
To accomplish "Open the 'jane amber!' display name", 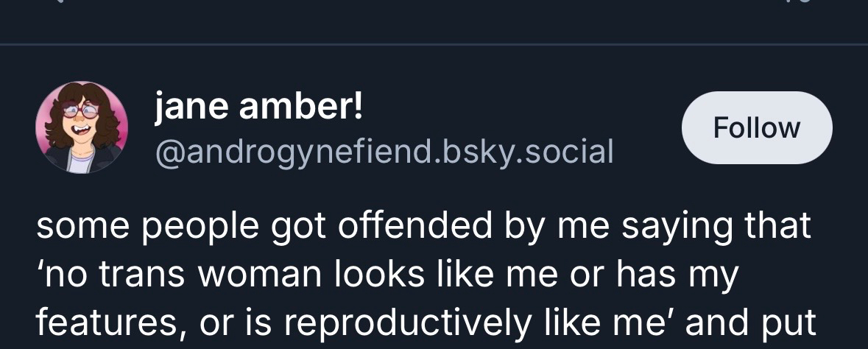I will [x=258, y=109].
